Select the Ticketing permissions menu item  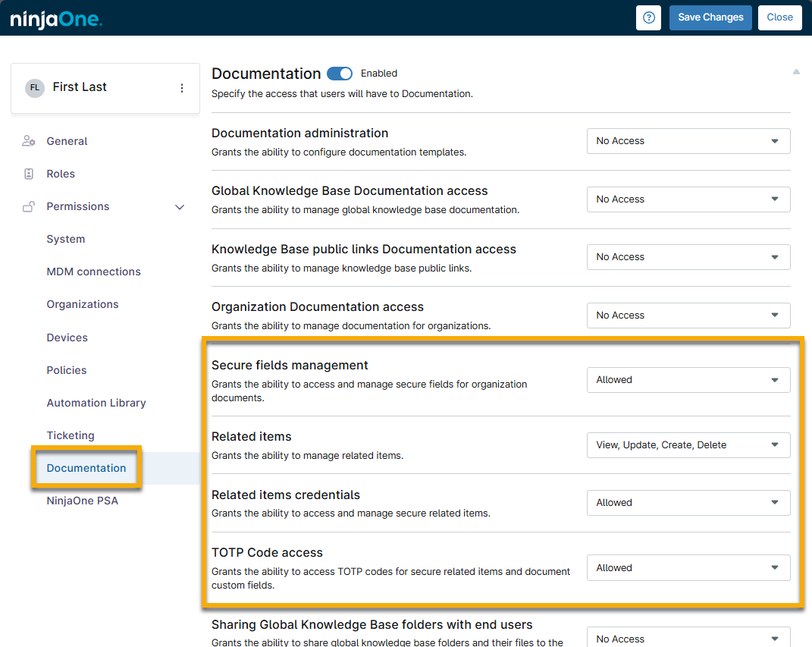[x=71, y=435]
